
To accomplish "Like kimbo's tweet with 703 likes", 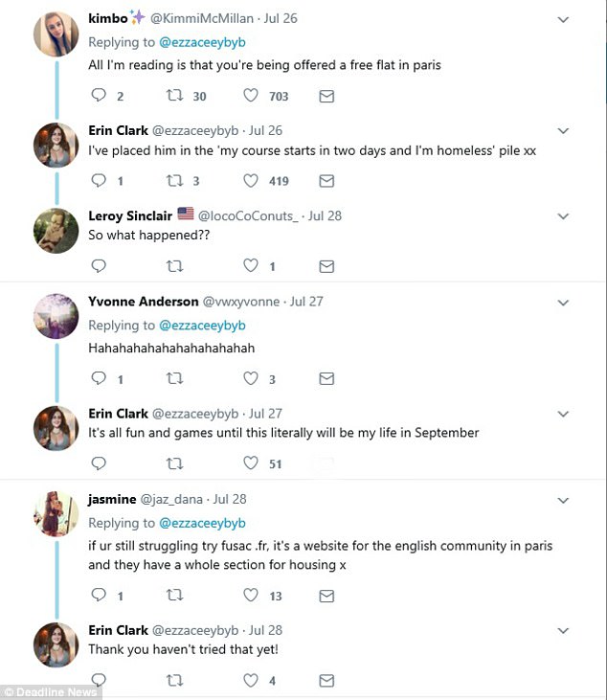I will click(x=251, y=96).
